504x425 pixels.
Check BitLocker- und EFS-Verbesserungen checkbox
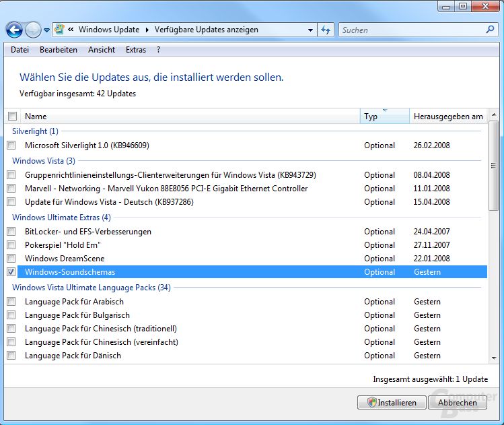(11, 231)
